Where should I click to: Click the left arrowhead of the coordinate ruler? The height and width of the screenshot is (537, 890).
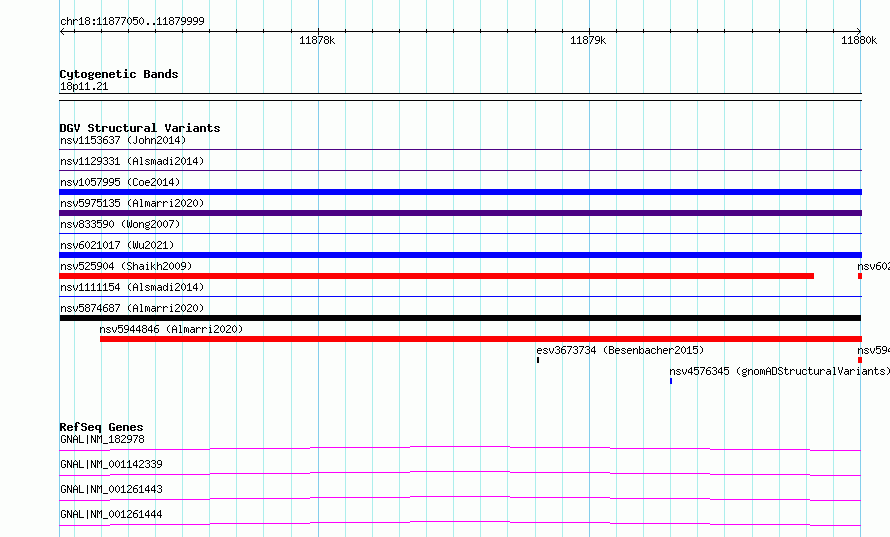pyautogui.click(x=62, y=32)
